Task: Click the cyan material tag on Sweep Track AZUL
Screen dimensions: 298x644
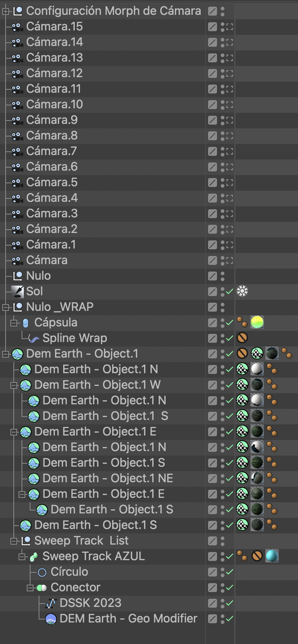Action: 272,556
